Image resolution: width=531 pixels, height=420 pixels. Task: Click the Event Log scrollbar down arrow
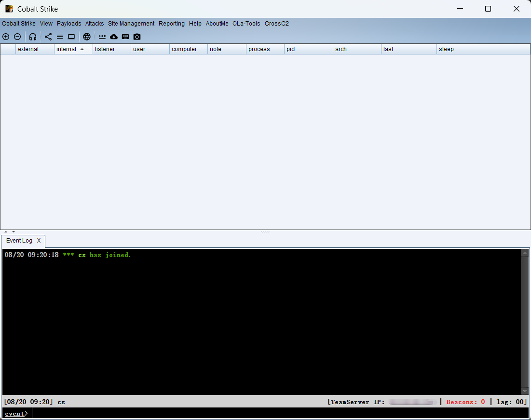(525, 391)
